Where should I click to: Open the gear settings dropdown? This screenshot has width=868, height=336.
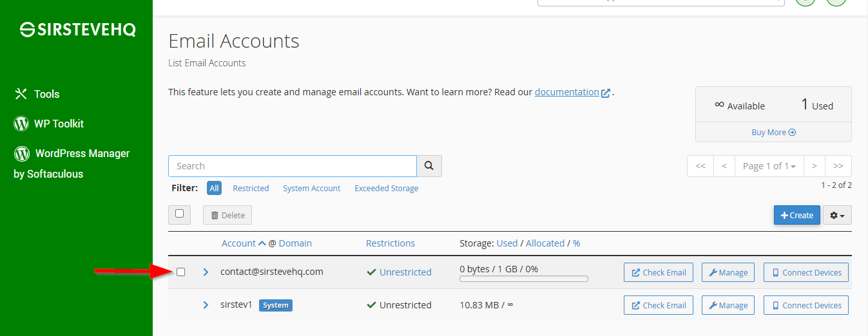[837, 215]
